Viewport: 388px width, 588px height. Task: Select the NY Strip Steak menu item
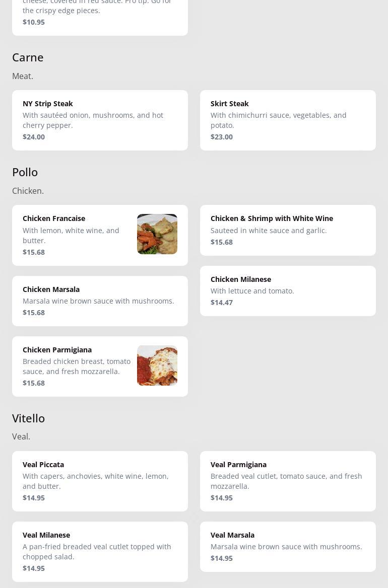pyautogui.click(x=100, y=120)
